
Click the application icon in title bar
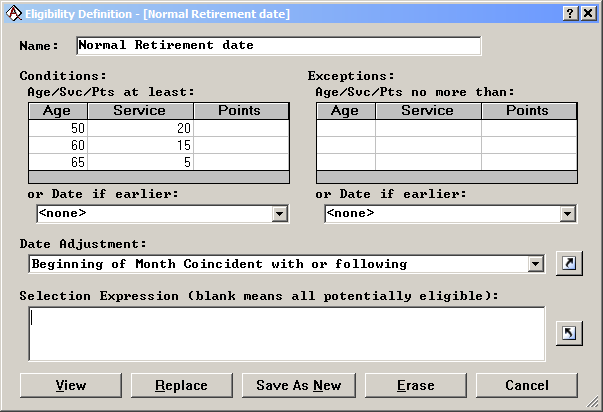(x=12, y=13)
